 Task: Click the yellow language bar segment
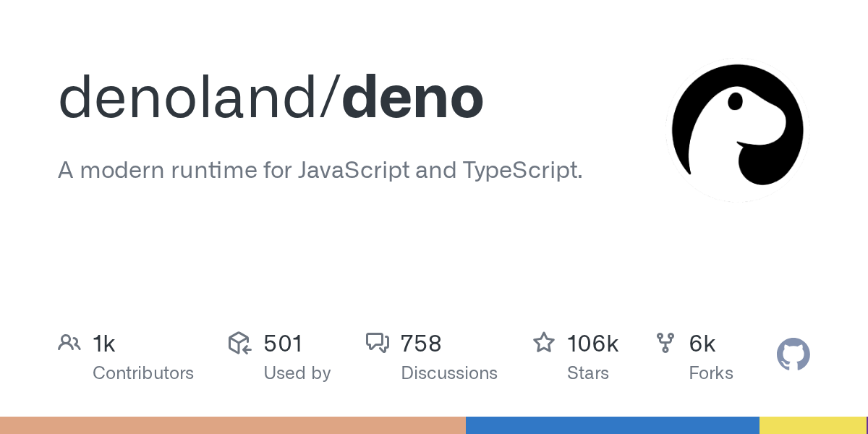click(x=812, y=425)
